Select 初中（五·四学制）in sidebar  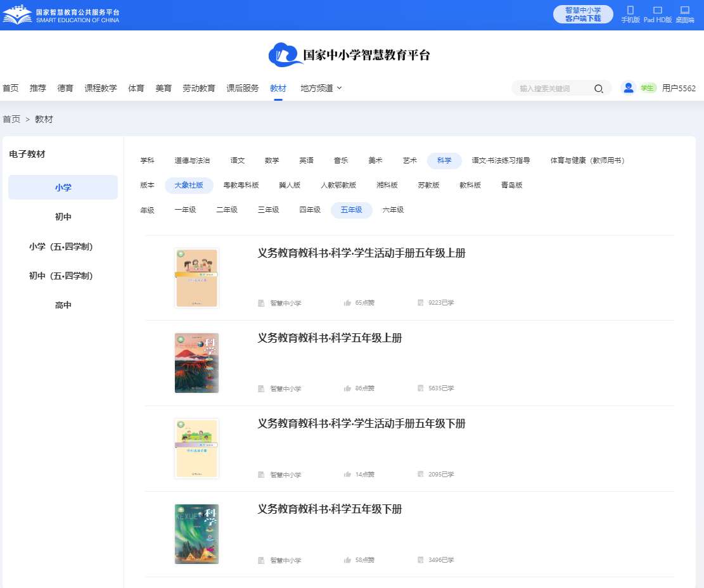tap(63, 276)
